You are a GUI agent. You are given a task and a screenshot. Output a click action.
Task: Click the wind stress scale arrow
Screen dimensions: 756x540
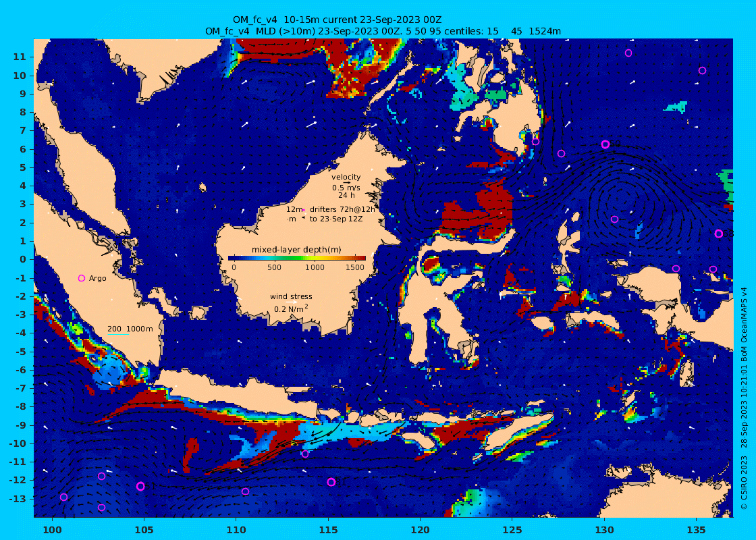click(291, 302)
